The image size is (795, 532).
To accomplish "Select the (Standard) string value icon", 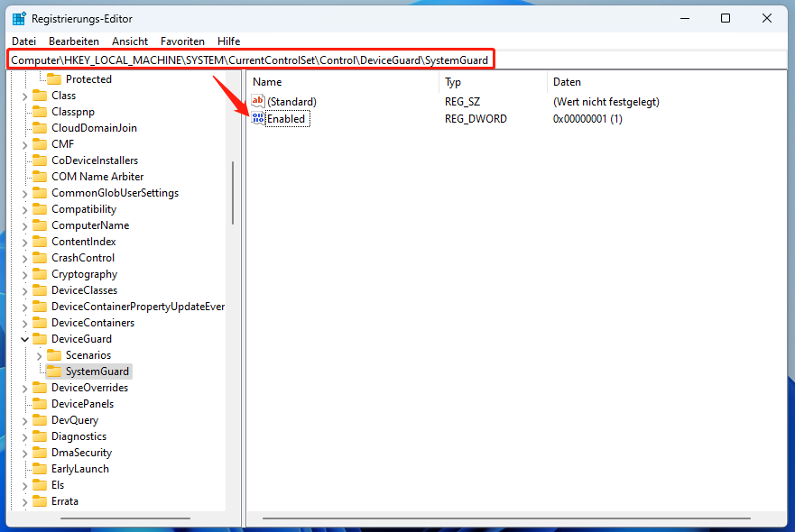I will coord(258,101).
